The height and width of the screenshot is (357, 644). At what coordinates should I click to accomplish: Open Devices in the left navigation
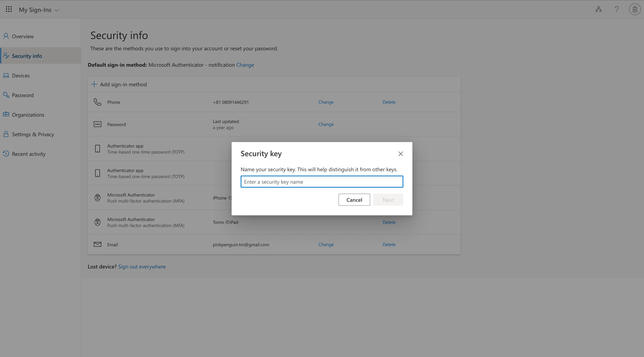tap(21, 76)
